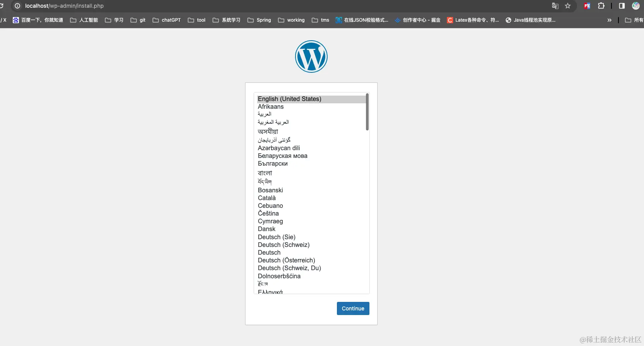Open the all bookmarks folder 所有
The height and width of the screenshot is (346, 644).
pos(634,20)
